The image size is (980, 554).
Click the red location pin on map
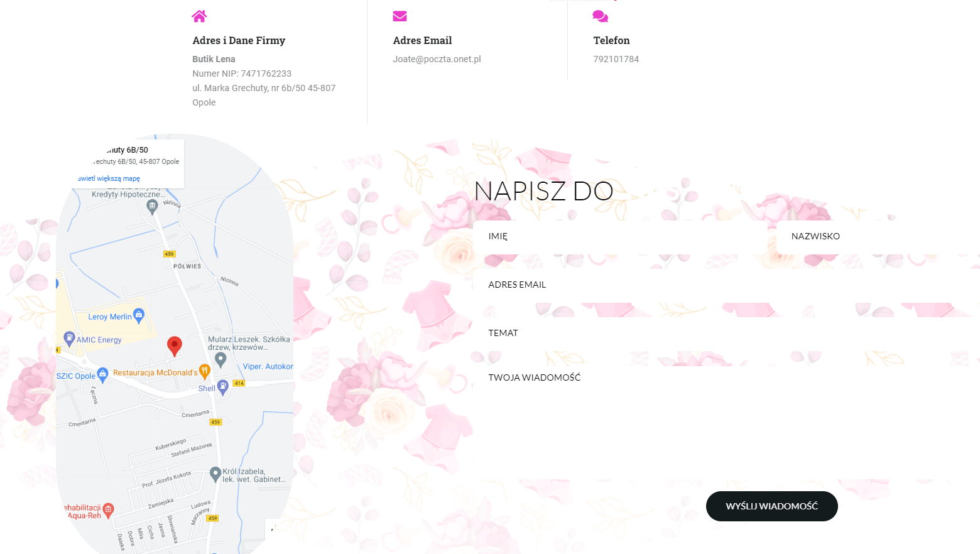[x=175, y=345]
